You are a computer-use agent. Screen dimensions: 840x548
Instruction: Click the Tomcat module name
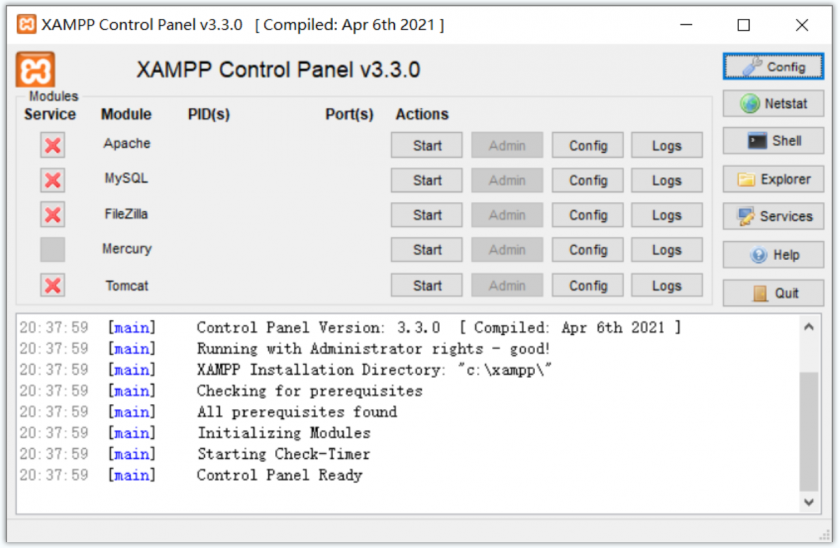(126, 286)
